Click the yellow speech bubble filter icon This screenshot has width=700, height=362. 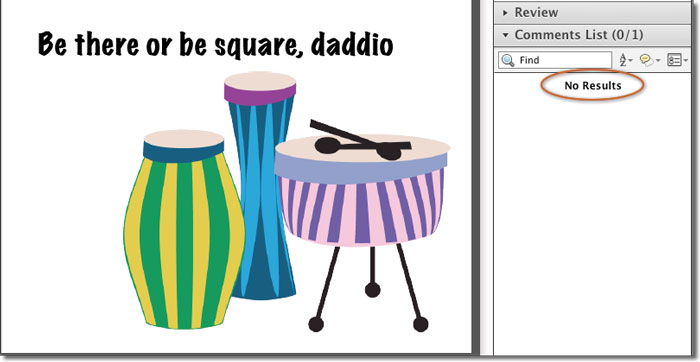pos(646,60)
